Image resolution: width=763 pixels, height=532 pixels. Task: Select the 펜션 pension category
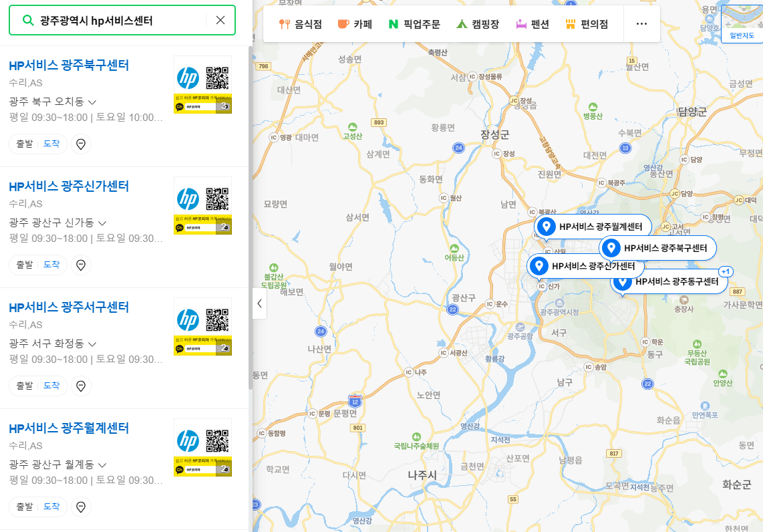pos(532,24)
